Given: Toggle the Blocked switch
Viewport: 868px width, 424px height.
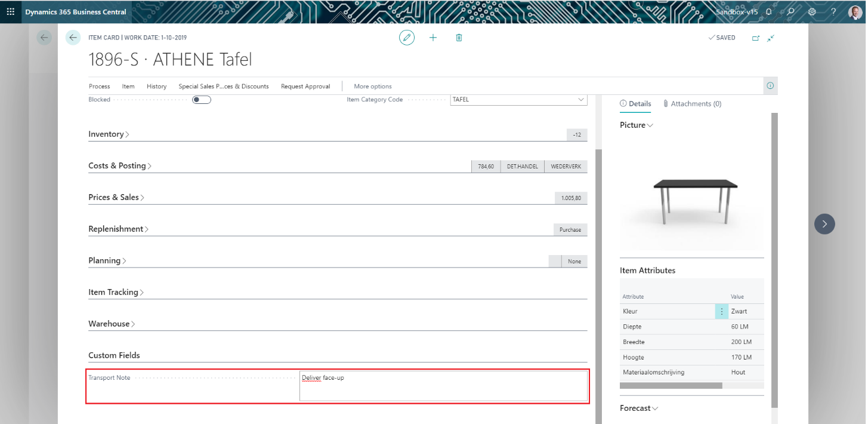Looking at the screenshot, I should 202,100.
